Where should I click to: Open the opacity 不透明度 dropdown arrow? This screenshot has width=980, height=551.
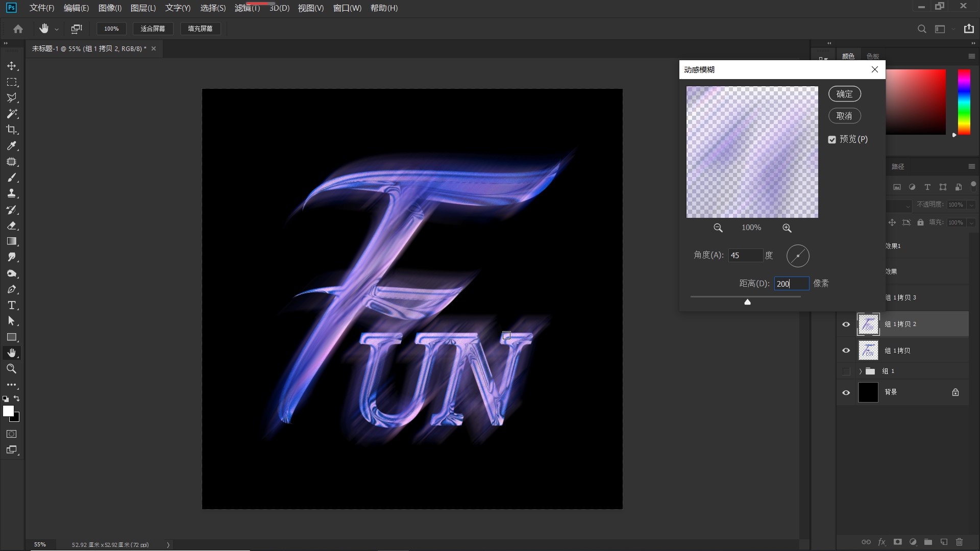[971, 205]
